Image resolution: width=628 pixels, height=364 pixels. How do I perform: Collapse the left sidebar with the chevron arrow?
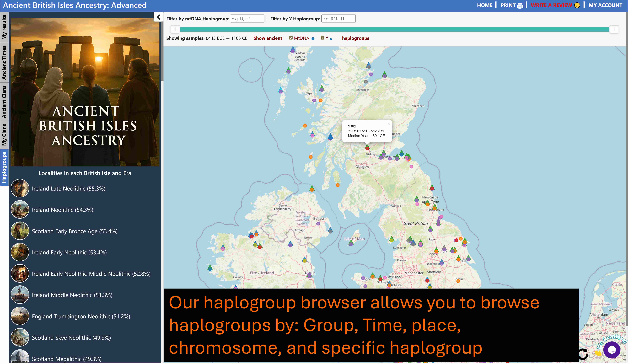tap(159, 17)
